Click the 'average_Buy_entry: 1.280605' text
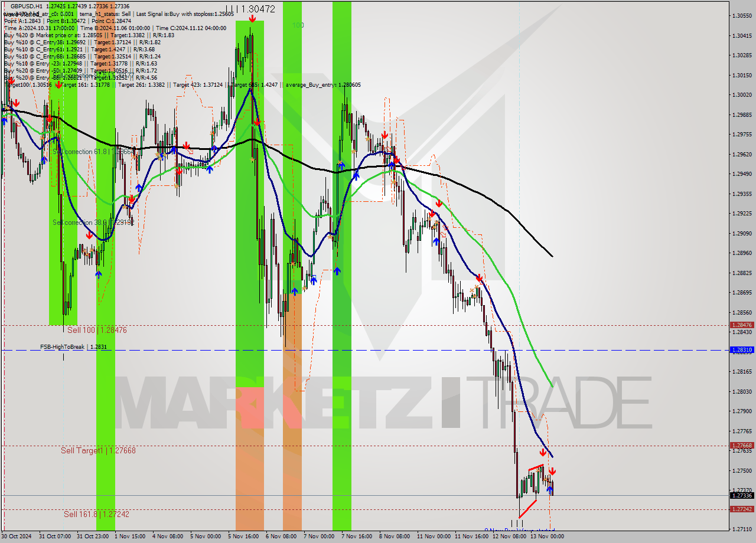The height and width of the screenshot is (543, 756). (323, 85)
